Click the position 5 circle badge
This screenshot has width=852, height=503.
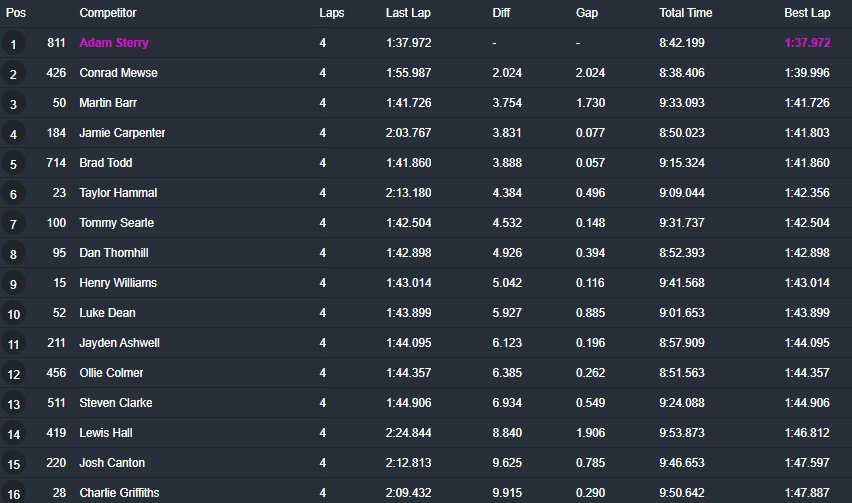click(13, 164)
